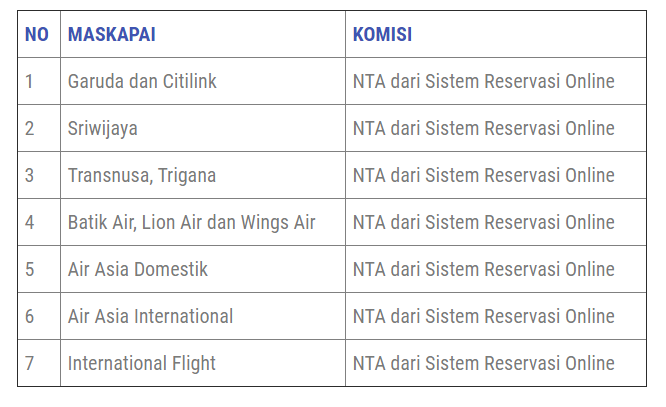The height and width of the screenshot is (407, 666).
Task: Select the Garuda dan Citilink cell
Action: (142, 82)
